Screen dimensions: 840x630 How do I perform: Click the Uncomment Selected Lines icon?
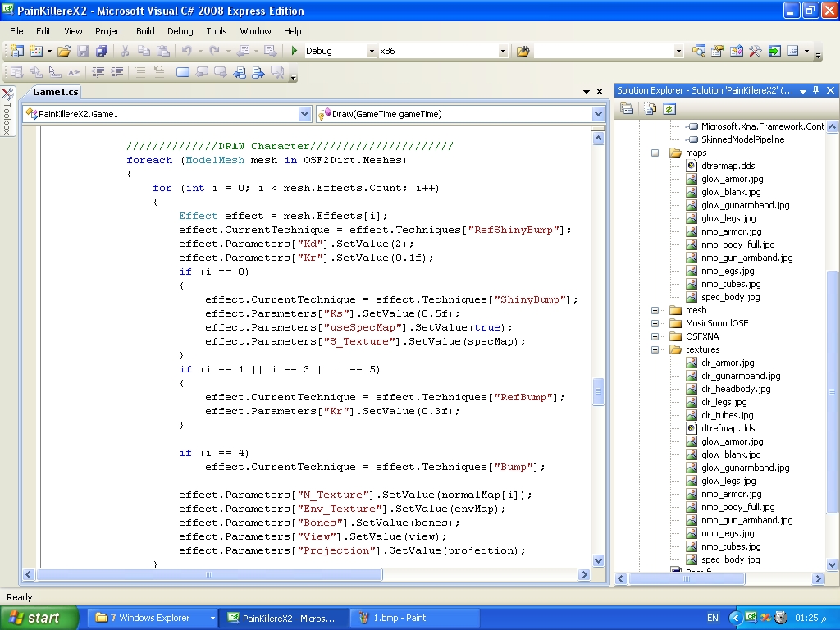click(158, 72)
